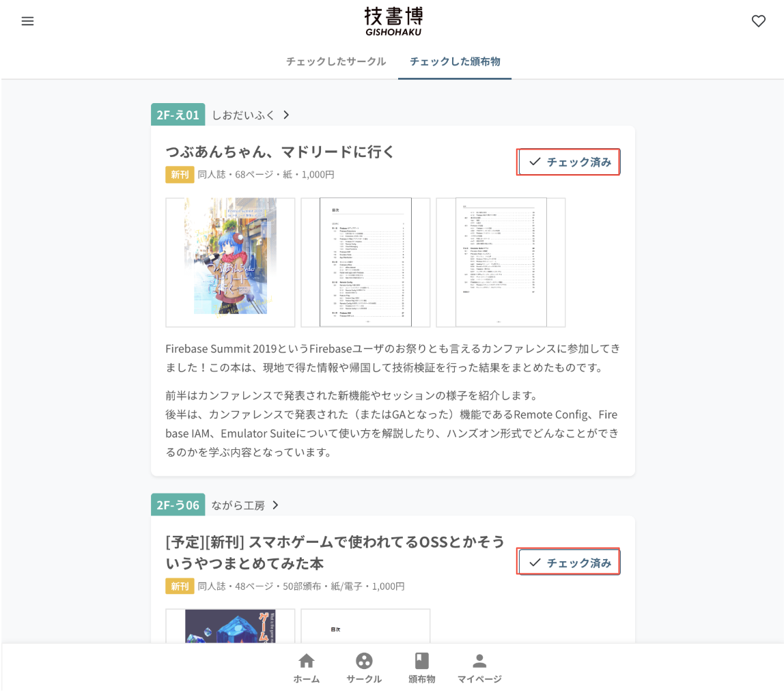
Task: Go to Home via house icon
Action: tap(306, 668)
